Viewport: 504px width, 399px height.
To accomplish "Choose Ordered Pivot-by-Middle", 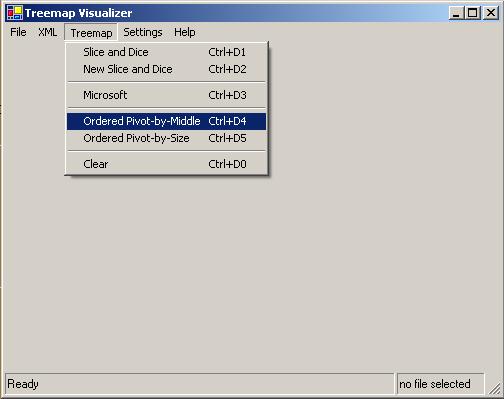I will tap(166, 121).
